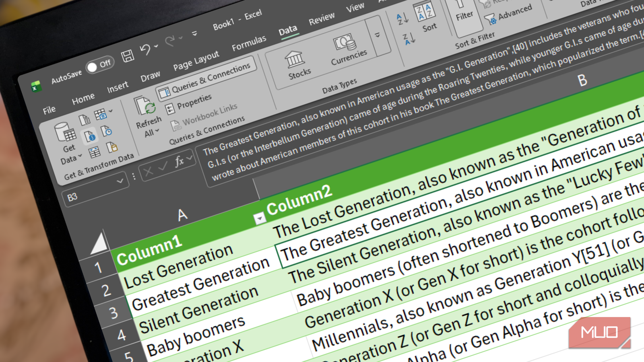
Task: Click the fx Insert Function icon
Action: [x=179, y=161]
